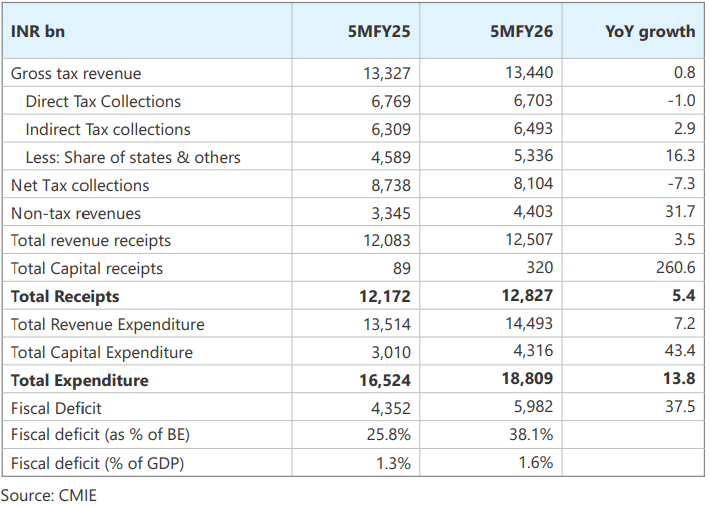The width and height of the screenshot is (709, 508).
Task: Select the Indirect Tax collections label
Action: click(x=108, y=129)
